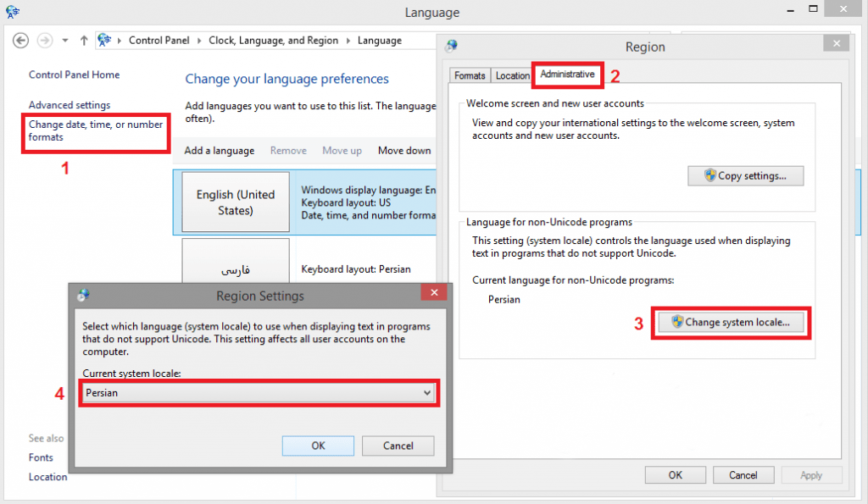Select the English (United States) language tile
868x504 pixels.
[x=236, y=202]
